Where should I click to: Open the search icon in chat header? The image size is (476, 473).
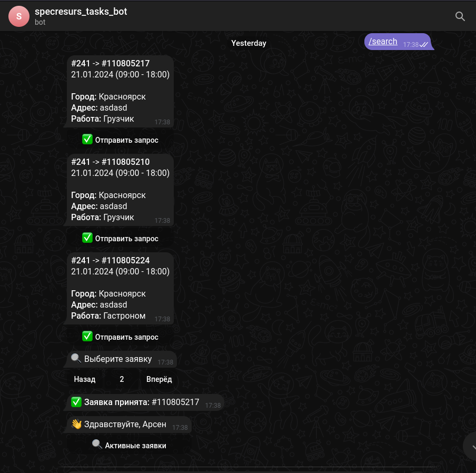point(460,16)
